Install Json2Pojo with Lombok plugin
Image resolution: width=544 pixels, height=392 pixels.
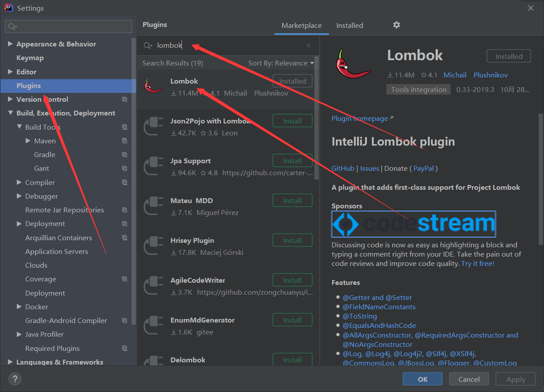(293, 121)
